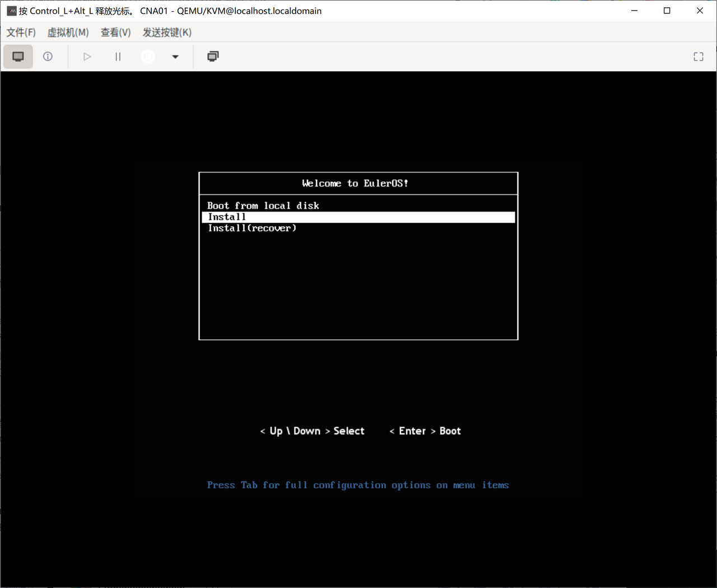Click the power shutdown button in toolbar
This screenshot has height=588, width=717.
tap(148, 57)
